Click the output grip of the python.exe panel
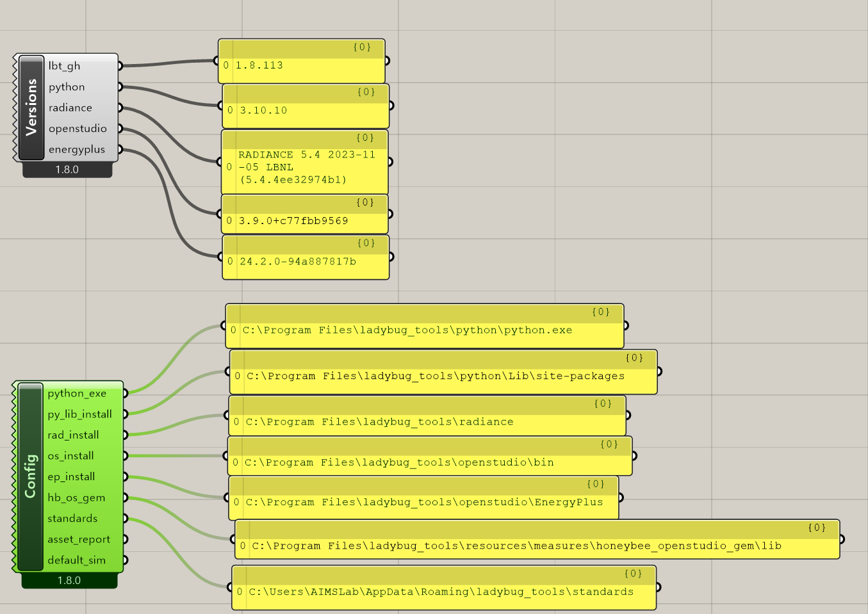 pyautogui.click(x=626, y=325)
